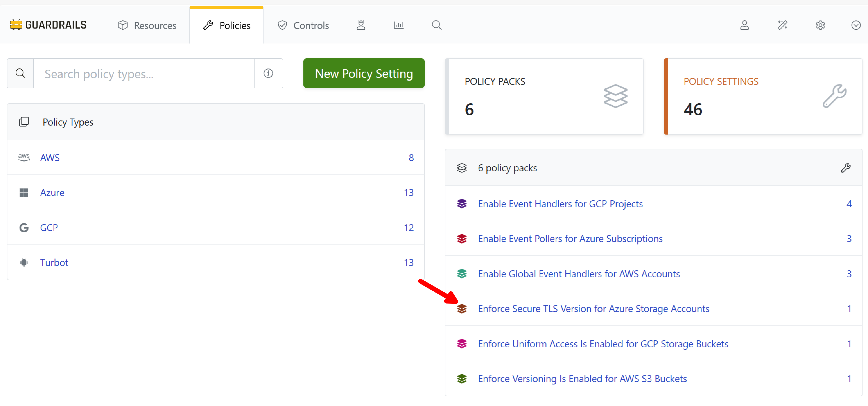The height and width of the screenshot is (406, 868).
Task: Open the settings gear icon
Action: (820, 25)
